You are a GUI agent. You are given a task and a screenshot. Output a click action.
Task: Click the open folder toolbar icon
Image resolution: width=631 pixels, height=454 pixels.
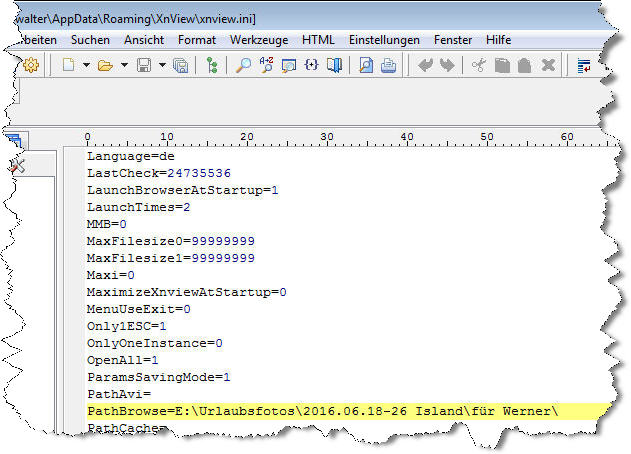[x=105, y=66]
